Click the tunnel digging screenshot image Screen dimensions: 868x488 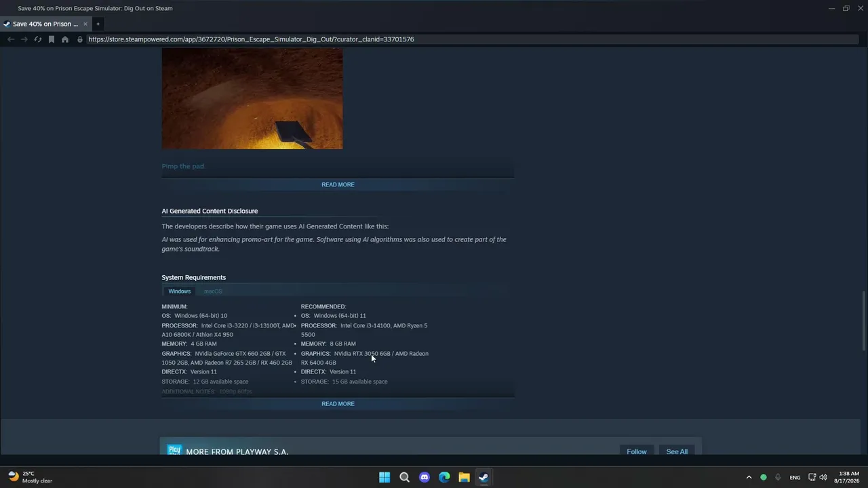pos(252,98)
